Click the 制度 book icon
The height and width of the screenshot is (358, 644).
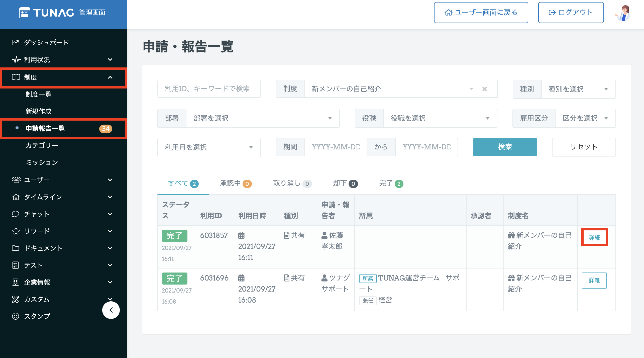click(x=16, y=77)
